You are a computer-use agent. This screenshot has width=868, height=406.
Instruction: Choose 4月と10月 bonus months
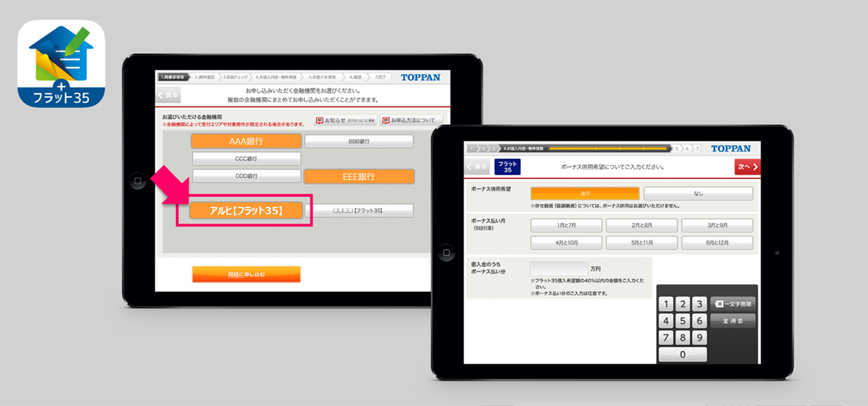point(566,243)
